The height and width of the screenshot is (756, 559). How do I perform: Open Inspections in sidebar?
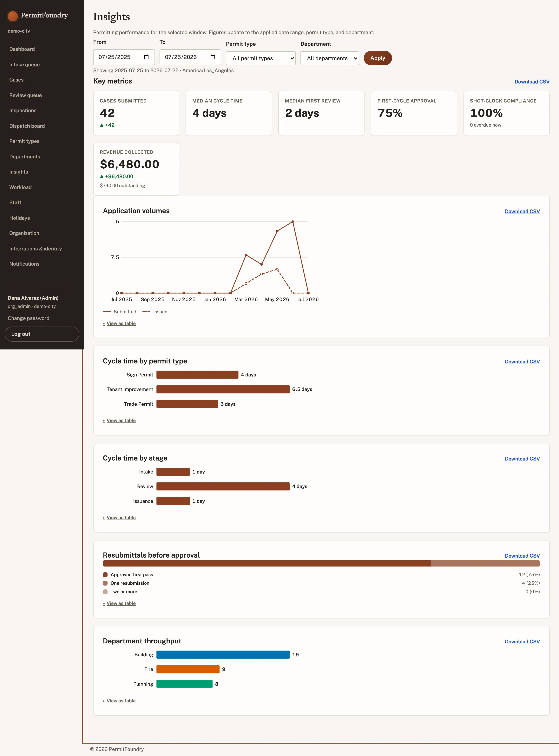click(x=23, y=111)
